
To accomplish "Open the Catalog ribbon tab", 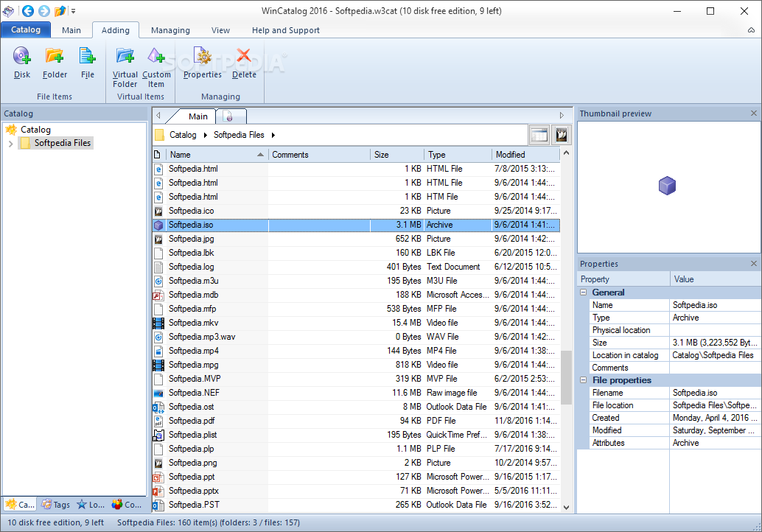I will [x=26, y=29].
